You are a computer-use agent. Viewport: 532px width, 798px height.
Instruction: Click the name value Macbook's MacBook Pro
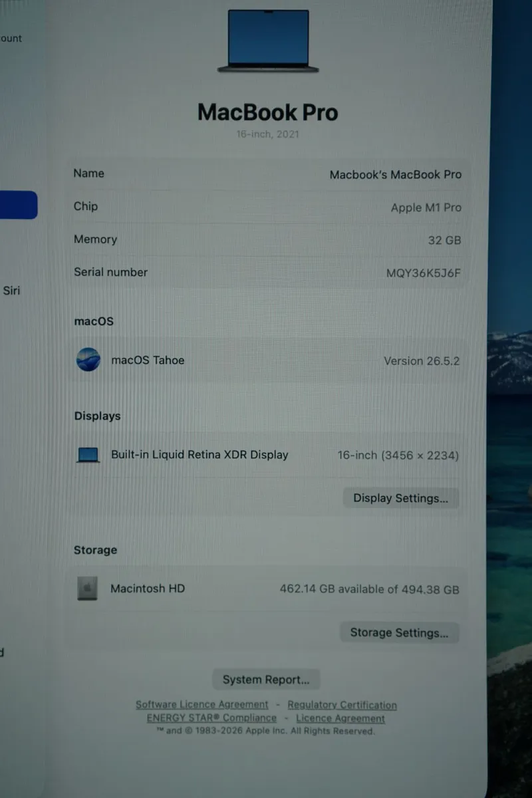click(396, 174)
